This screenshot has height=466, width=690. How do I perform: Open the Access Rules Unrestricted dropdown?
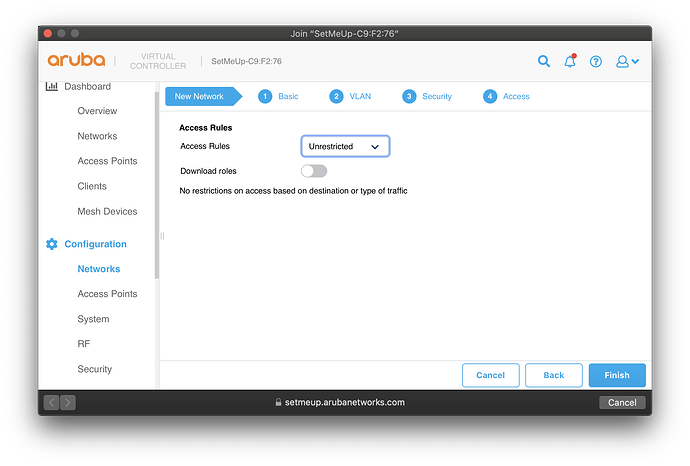(345, 146)
